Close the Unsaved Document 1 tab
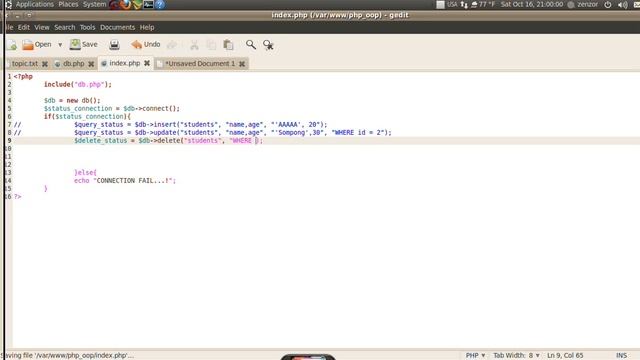The width and height of the screenshot is (640, 360). [242, 64]
